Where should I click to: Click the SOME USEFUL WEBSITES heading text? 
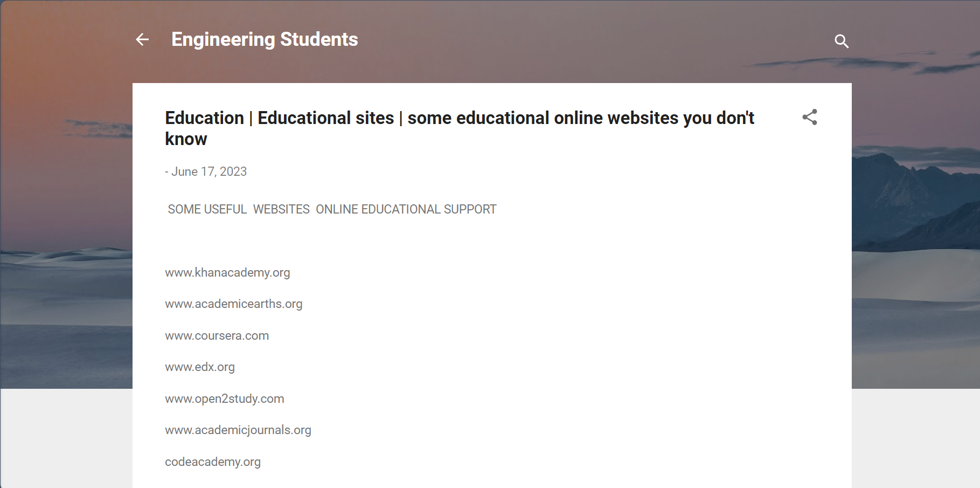[239, 209]
